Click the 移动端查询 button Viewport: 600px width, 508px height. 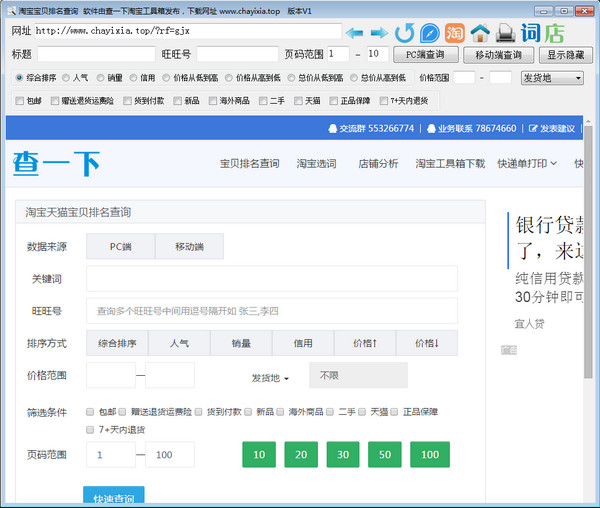point(499,55)
